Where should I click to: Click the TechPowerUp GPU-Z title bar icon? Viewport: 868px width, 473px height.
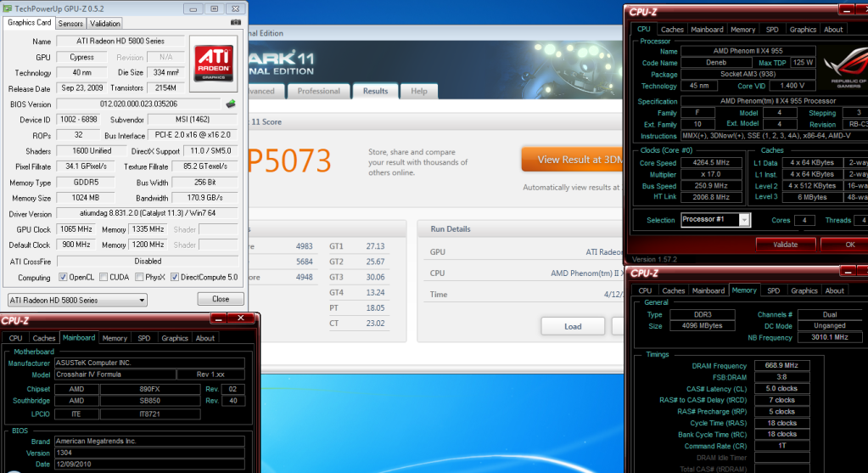8,8
